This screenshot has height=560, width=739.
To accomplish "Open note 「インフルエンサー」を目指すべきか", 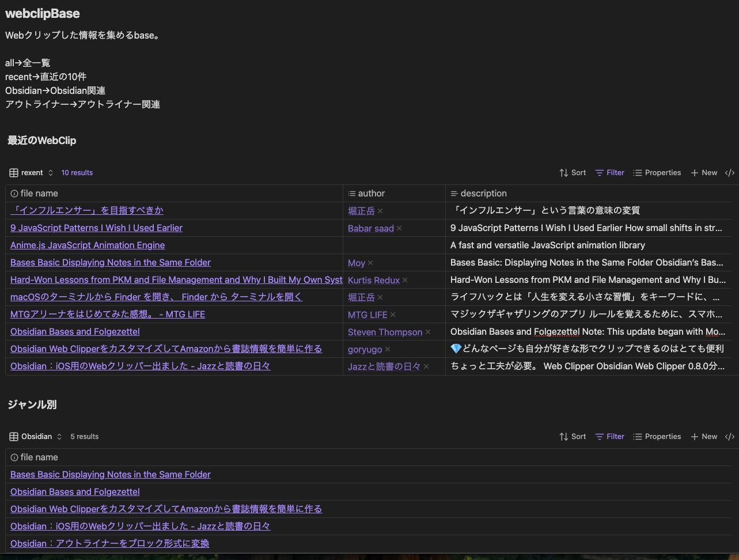I will point(87,210).
